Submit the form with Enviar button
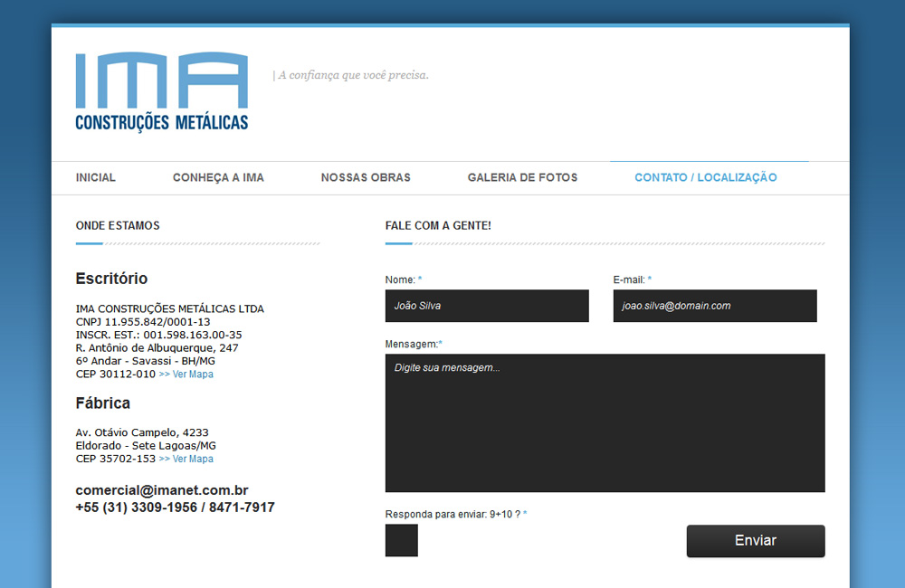Image resolution: width=905 pixels, height=588 pixels. point(756,541)
